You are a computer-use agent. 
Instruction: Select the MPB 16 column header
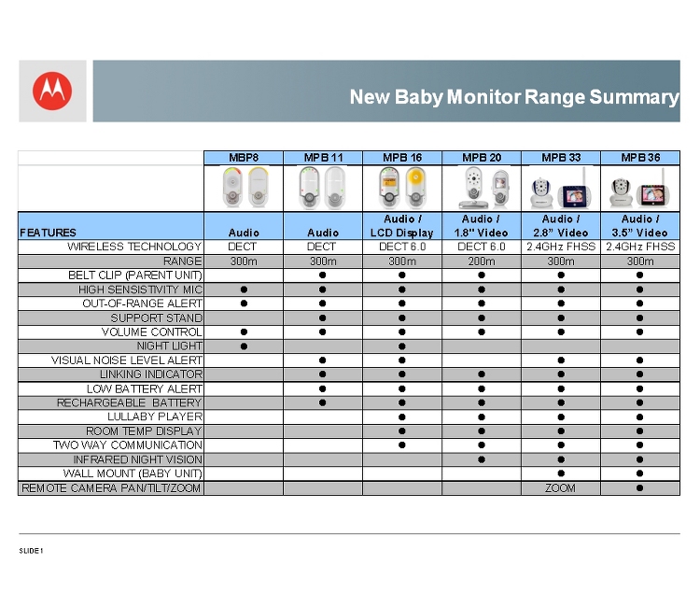pos(402,158)
